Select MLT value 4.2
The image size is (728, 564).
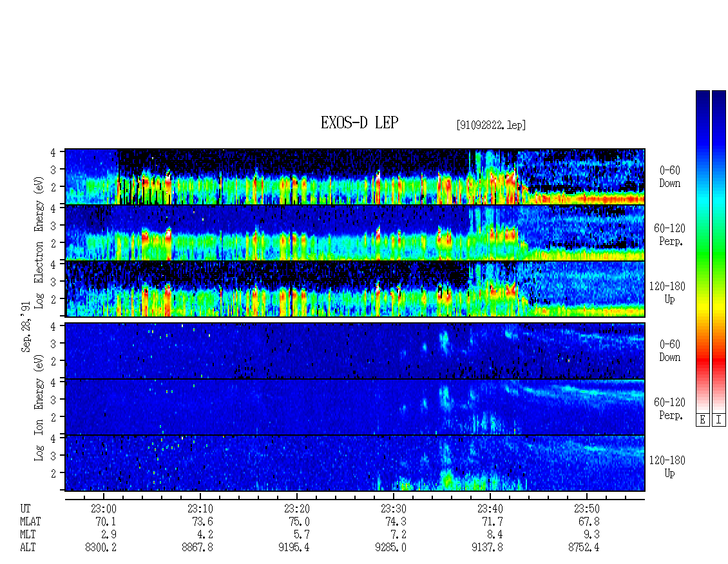[x=206, y=535]
